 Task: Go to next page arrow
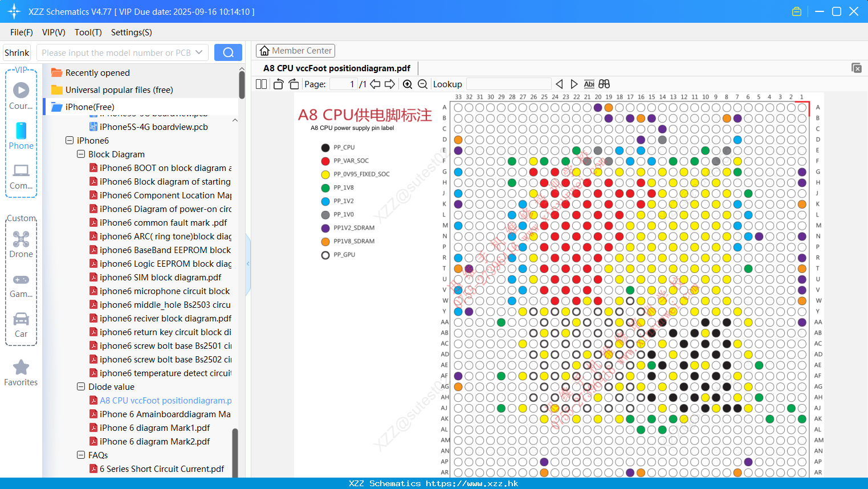pos(390,84)
